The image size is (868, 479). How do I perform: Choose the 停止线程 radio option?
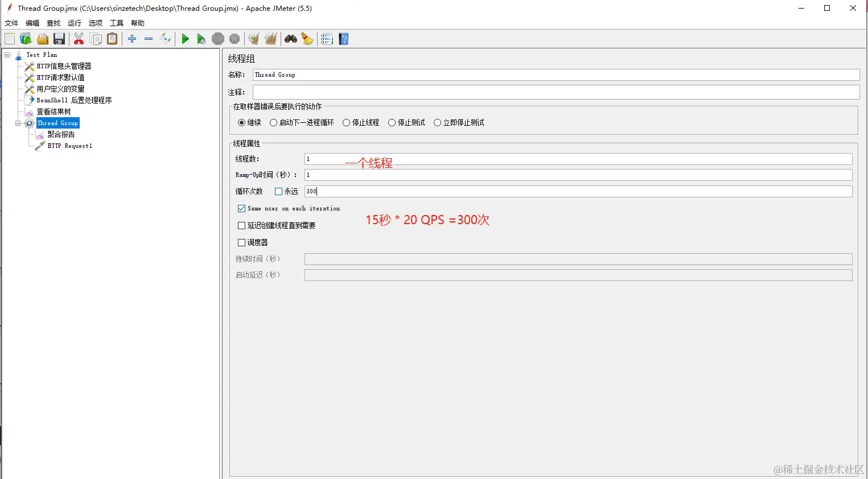click(346, 123)
